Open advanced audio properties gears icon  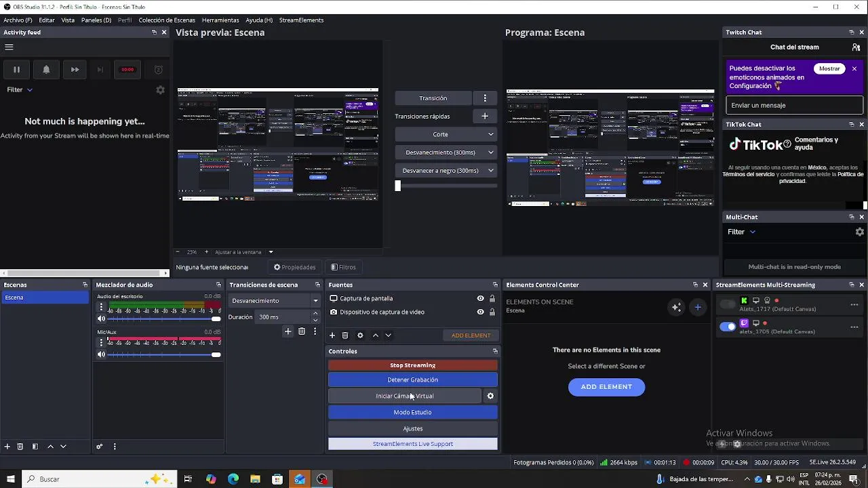tap(99, 447)
